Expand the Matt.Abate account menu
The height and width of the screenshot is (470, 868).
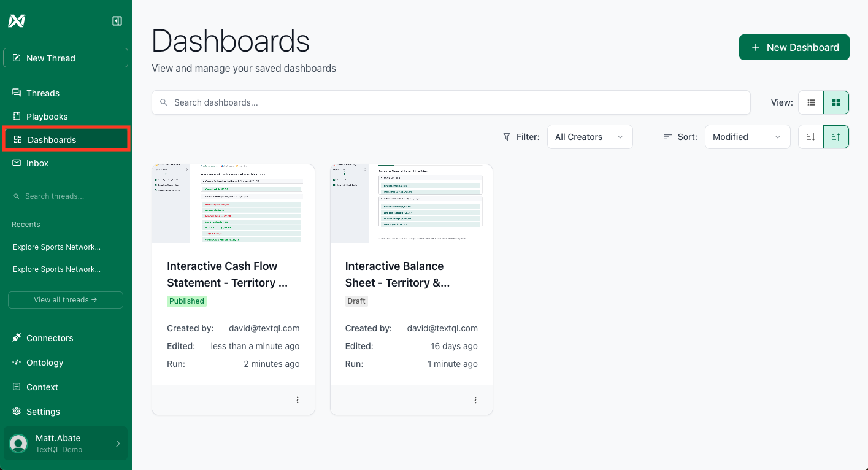pyautogui.click(x=65, y=442)
